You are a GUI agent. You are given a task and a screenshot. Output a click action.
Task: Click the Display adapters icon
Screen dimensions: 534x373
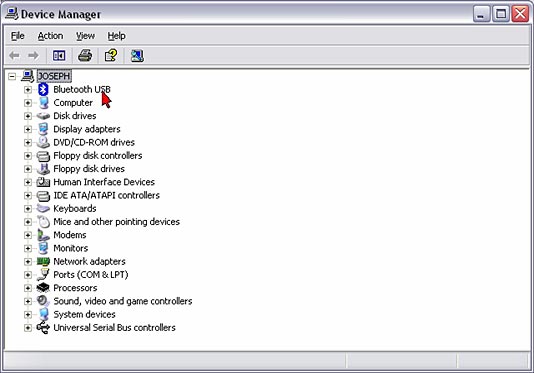[x=43, y=129]
